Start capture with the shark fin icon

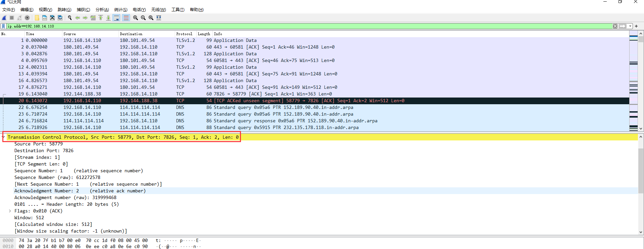4,18
